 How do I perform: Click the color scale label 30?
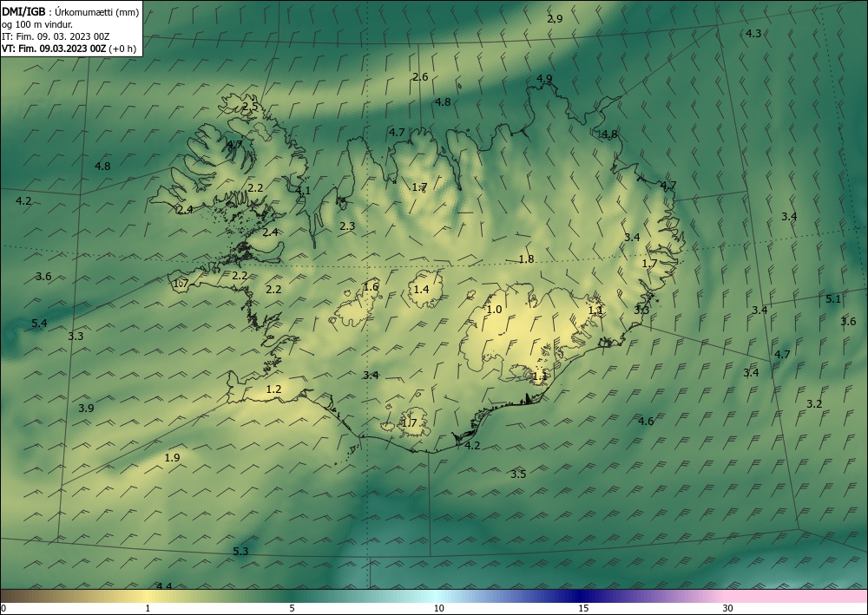click(728, 609)
